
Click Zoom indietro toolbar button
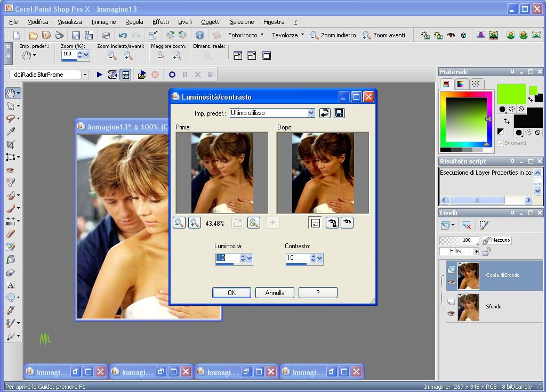tap(333, 35)
